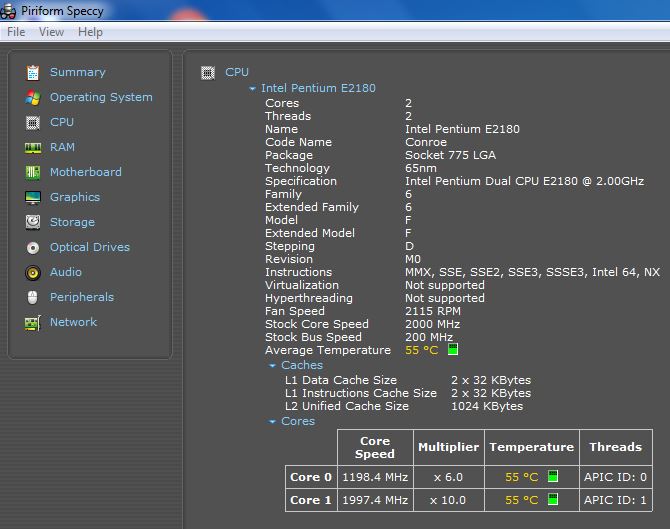
Task: Click the Threads column header
Action: (616, 447)
